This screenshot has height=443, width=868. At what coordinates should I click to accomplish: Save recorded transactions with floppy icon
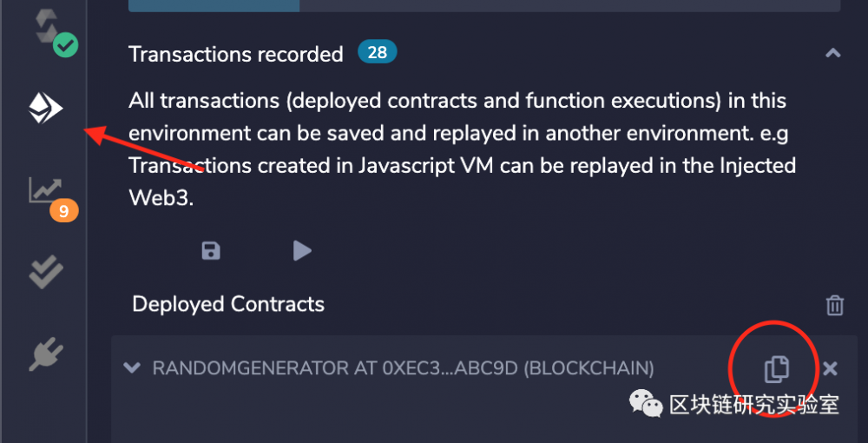coord(211,251)
